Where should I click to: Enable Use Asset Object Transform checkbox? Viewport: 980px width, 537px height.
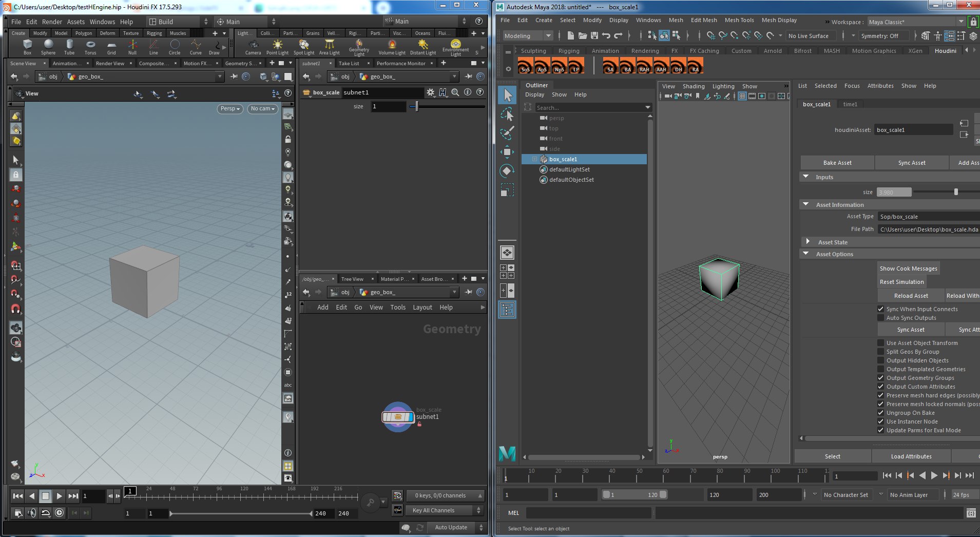pyautogui.click(x=881, y=343)
